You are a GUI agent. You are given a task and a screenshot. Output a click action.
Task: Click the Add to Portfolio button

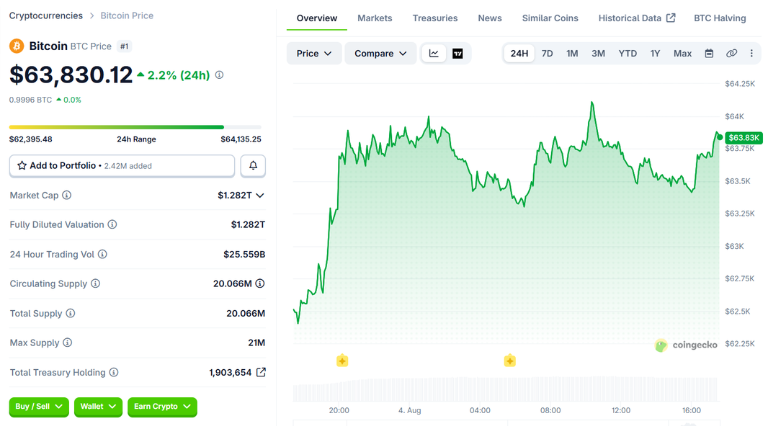122,166
